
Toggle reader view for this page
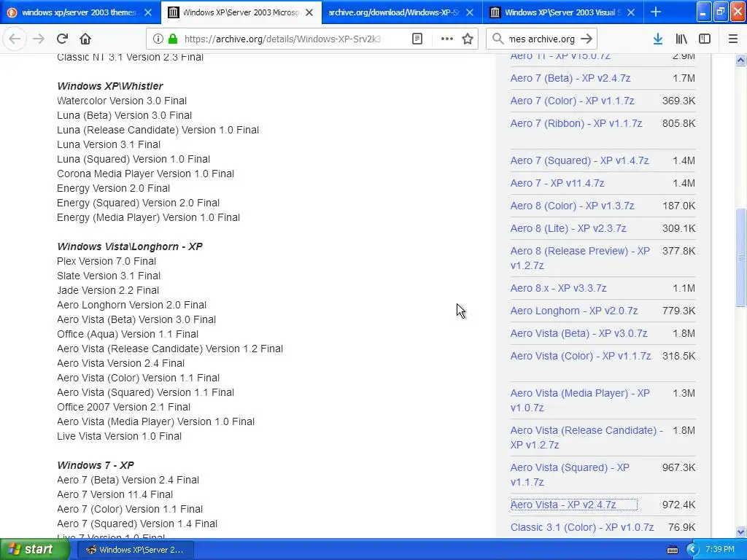pos(417,39)
